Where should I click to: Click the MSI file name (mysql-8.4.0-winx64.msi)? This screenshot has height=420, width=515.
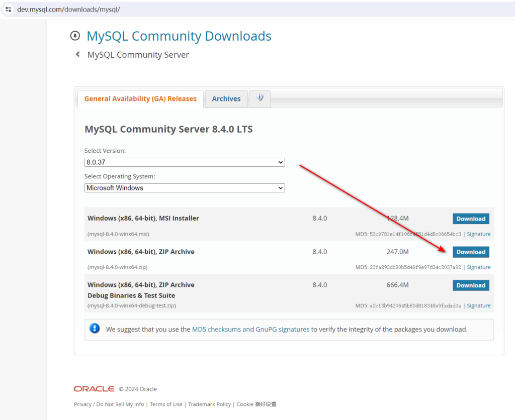118,234
